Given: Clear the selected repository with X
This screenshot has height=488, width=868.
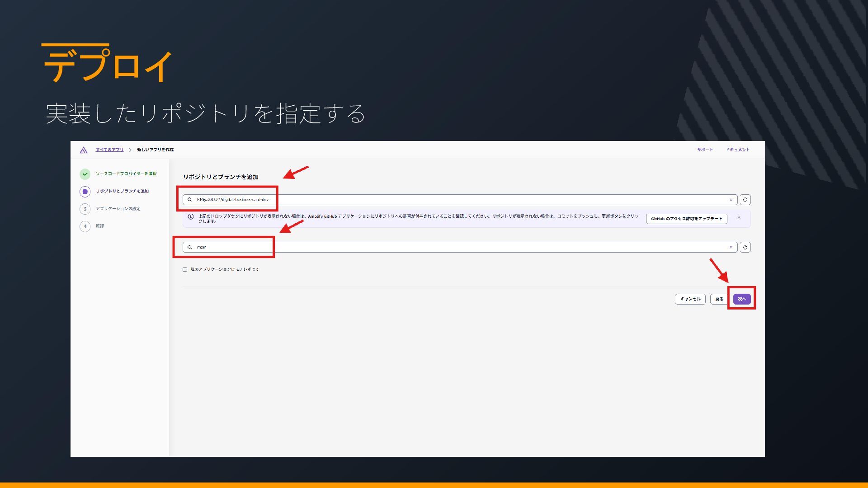Looking at the screenshot, I should click(x=731, y=200).
